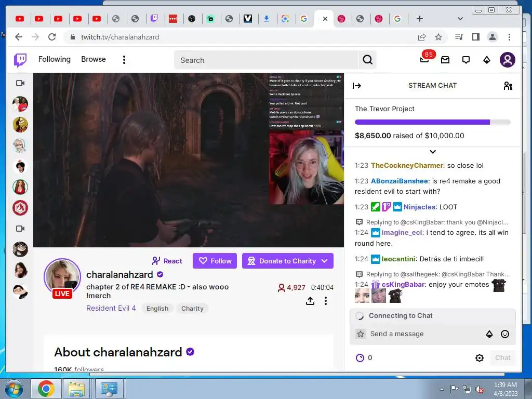The image size is (532, 399).
Task: Click the English tag
Action: coord(157,309)
